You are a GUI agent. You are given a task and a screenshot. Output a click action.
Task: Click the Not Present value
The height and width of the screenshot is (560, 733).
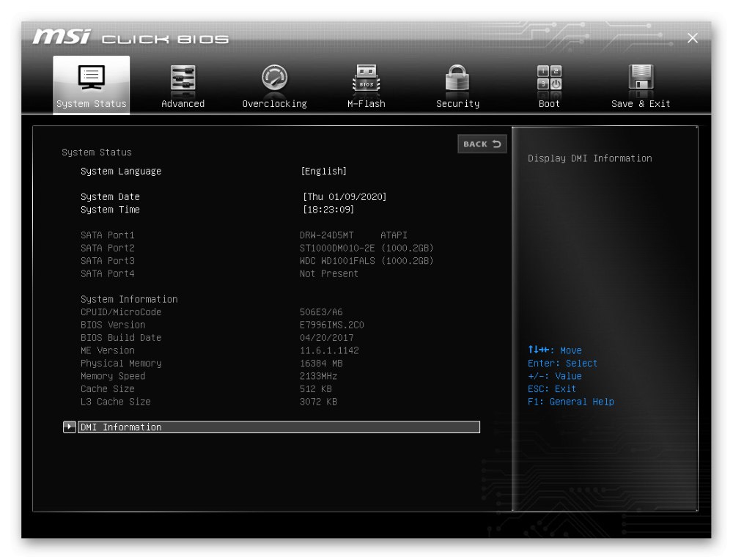coord(328,273)
